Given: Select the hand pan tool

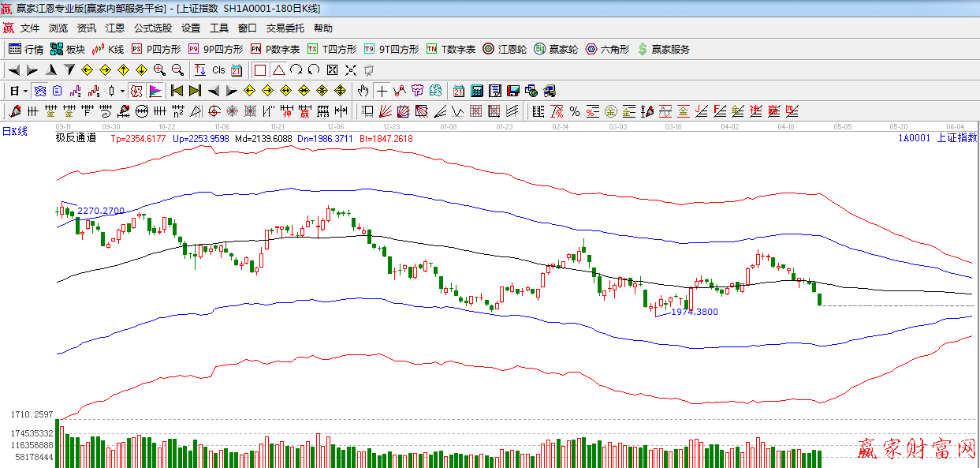Looking at the screenshot, I should tap(363, 90).
